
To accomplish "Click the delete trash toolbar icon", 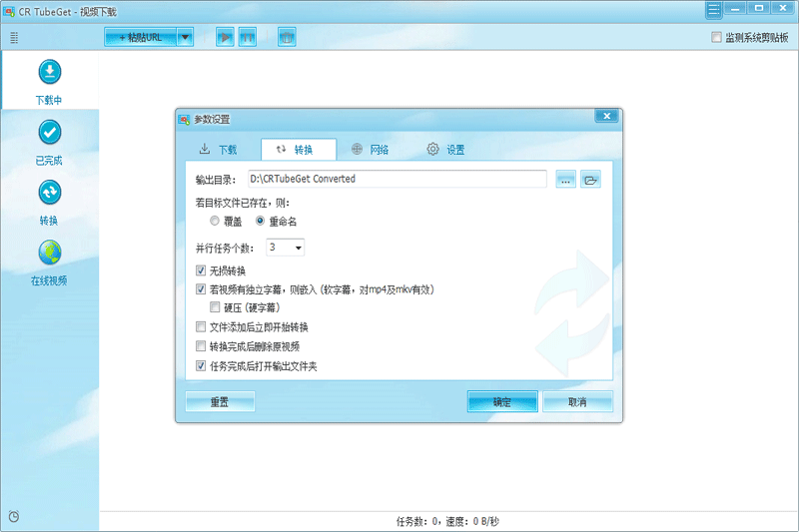I will tap(287, 37).
